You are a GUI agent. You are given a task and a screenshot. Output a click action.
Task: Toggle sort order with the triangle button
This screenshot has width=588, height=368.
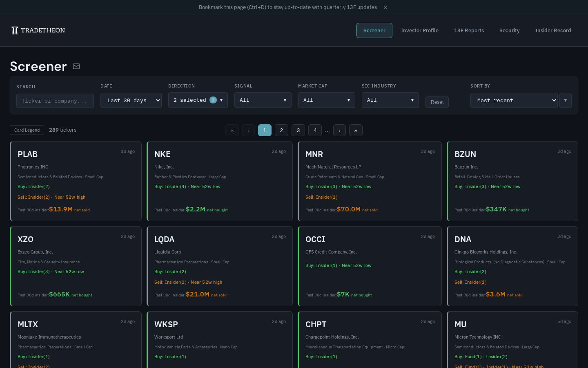566,100
